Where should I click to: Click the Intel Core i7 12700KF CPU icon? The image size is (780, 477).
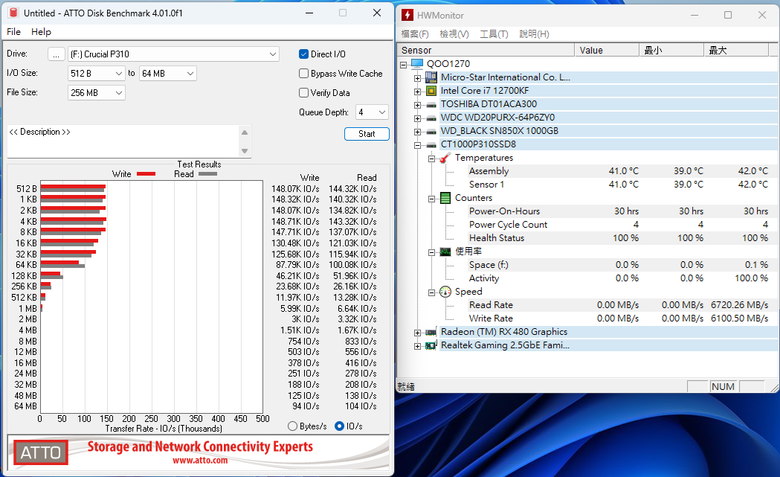pyautogui.click(x=431, y=91)
